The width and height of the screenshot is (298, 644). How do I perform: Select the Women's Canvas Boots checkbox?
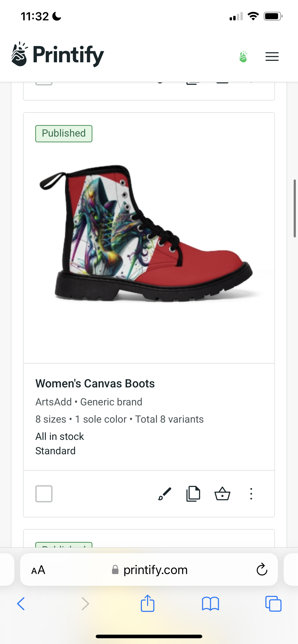tap(44, 494)
